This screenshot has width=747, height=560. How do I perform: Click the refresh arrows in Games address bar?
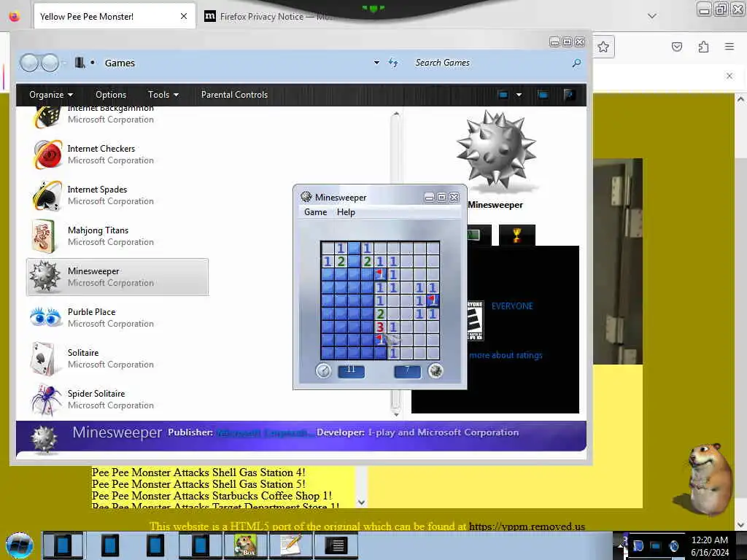(393, 63)
